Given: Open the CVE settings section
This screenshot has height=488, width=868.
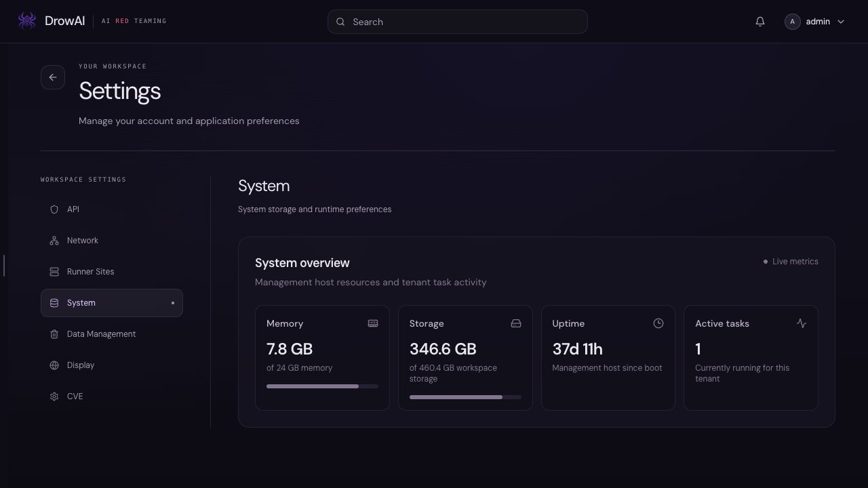Looking at the screenshot, I should [x=112, y=396].
